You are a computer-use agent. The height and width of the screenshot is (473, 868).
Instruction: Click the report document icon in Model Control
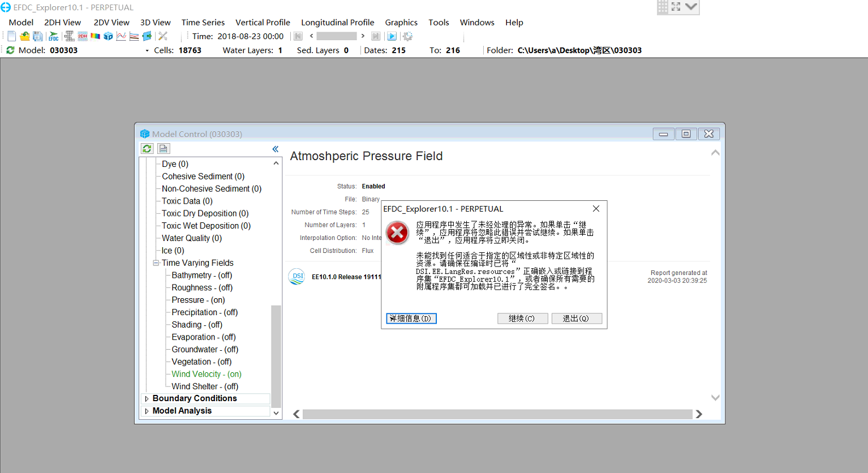pyautogui.click(x=164, y=149)
